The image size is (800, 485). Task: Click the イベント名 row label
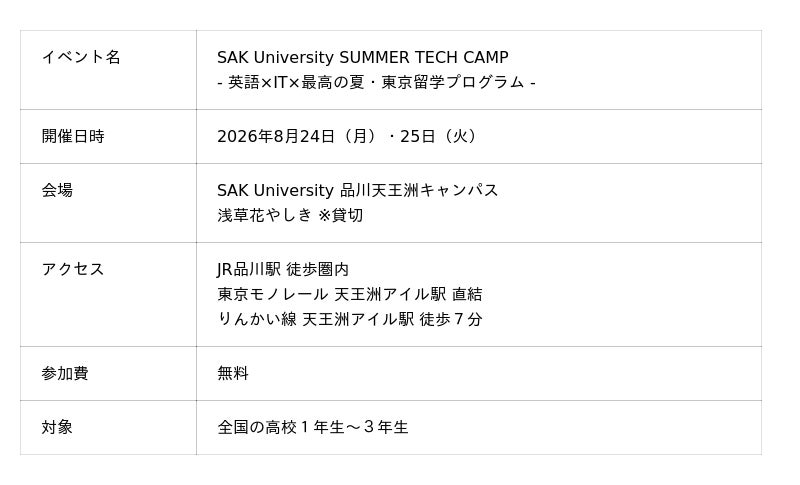[81, 57]
